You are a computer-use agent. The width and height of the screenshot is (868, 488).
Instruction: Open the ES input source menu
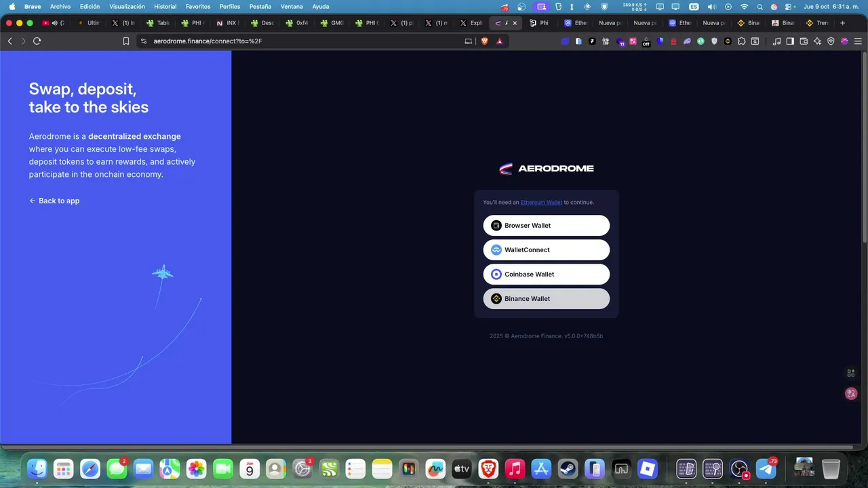pyautogui.click(x=694, y=6)
